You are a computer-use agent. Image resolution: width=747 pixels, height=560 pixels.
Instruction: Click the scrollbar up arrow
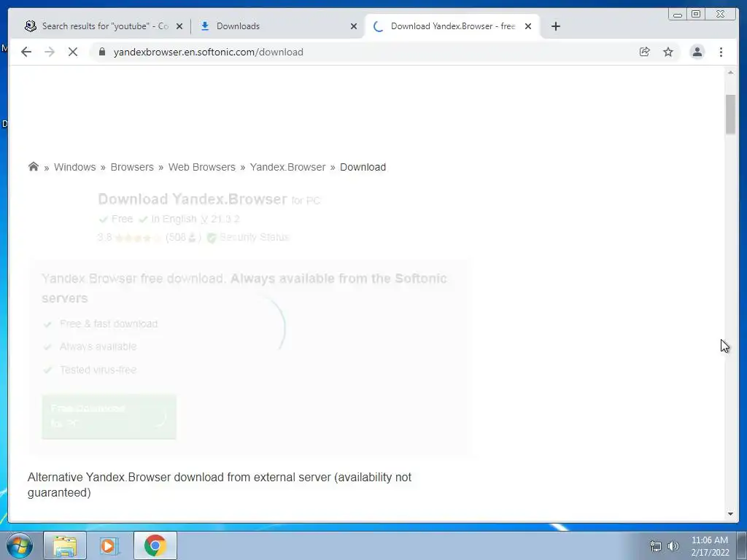coord(730,72)
